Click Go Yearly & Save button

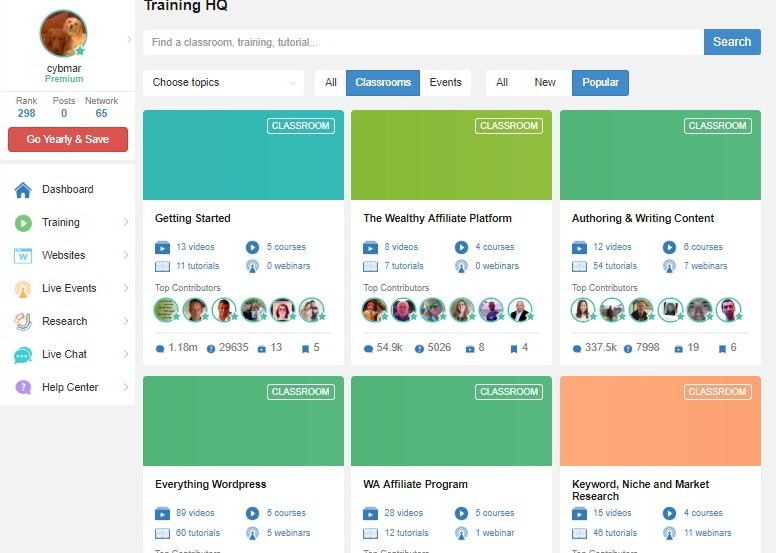coord(68,140)
